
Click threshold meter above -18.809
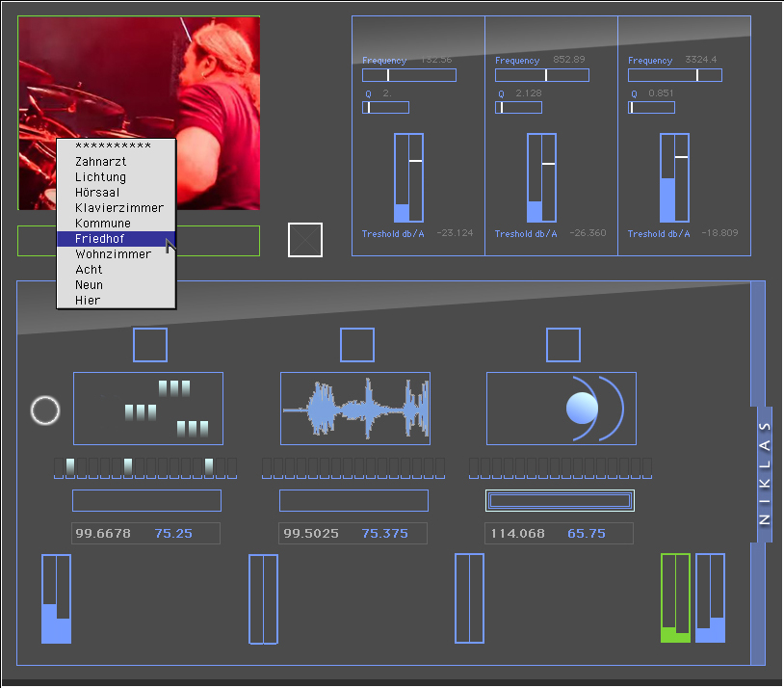[x=674, y=177]
